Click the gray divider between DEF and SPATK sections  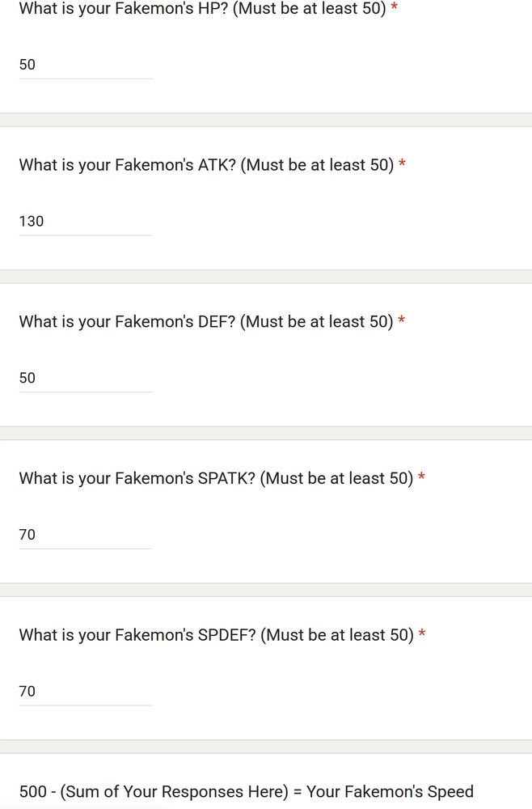[x=266, y=433]
